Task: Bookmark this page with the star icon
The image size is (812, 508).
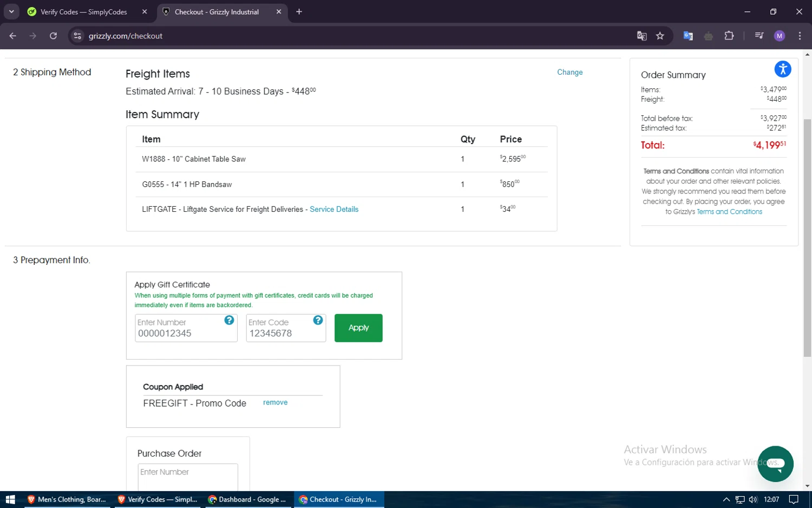Action: click(660, 36)
